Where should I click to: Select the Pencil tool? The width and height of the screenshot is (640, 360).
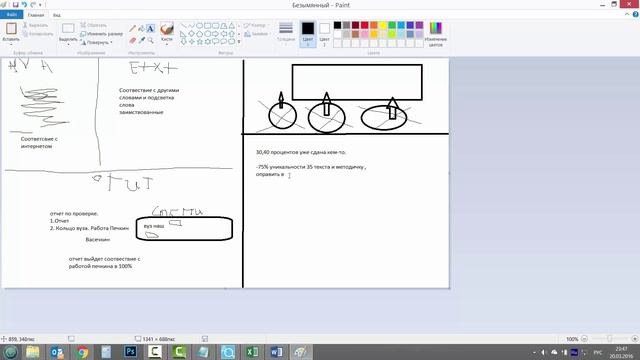[132, 29]
